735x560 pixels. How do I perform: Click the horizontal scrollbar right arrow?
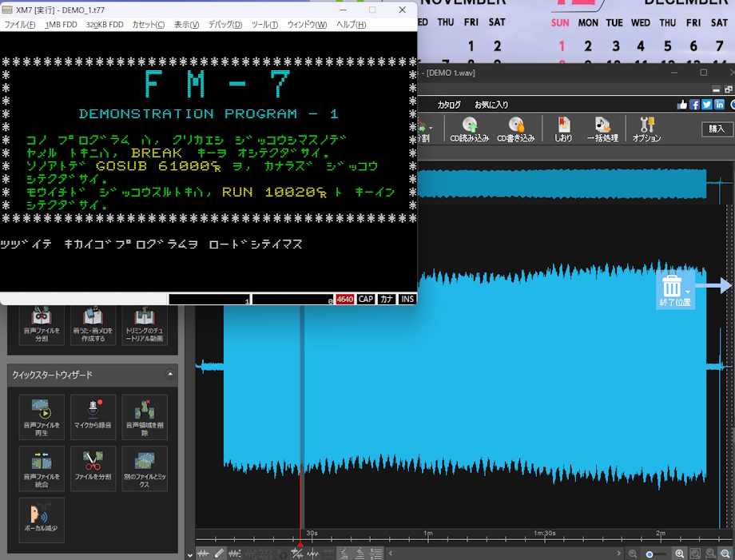[x=618, y=554]
